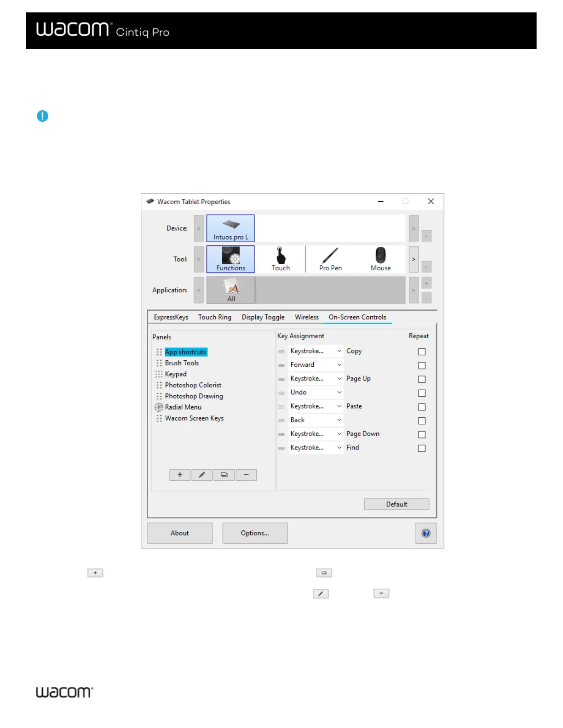
Task: Select the On-Screen Controls tab
Action: pos(357,317)
